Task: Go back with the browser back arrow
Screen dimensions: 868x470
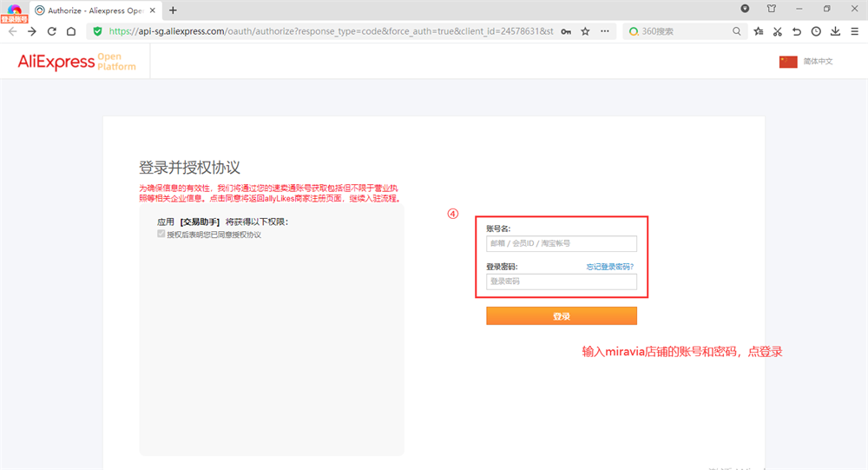Action: click(x=13, y=31)
